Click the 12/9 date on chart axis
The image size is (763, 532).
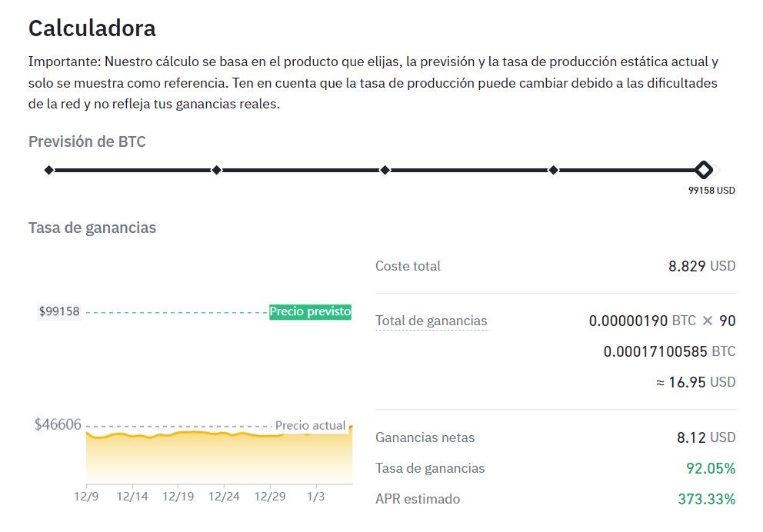point(86,497)
